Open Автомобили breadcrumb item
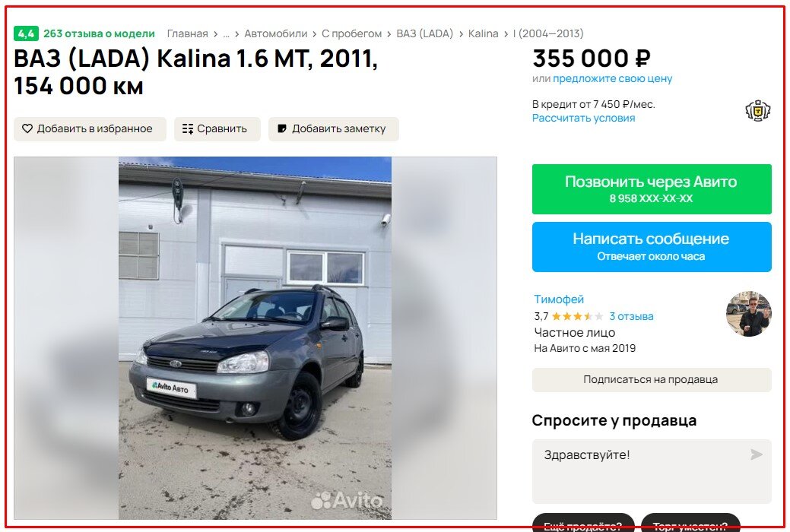The width and height of the screenshot is (790, 532). (x=275, y=33)
